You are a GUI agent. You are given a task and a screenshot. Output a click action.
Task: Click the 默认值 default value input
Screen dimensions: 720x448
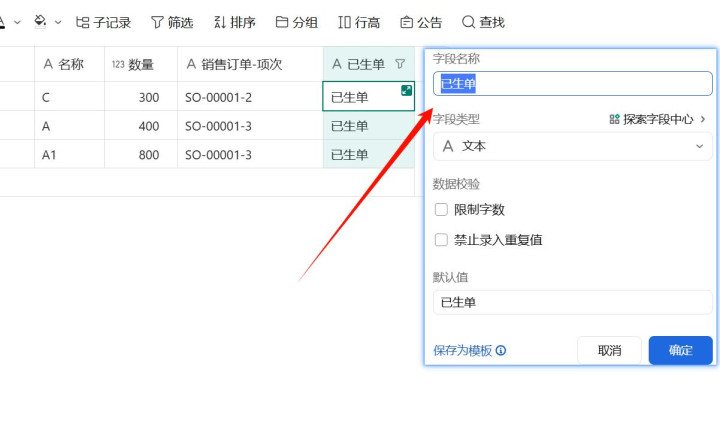pyautogui.click(x=573, y=302)
